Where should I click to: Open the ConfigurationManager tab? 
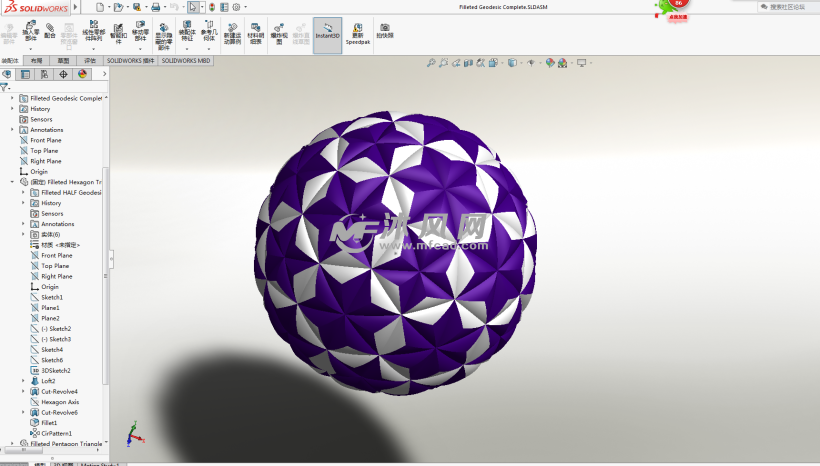tap(44, 74)
